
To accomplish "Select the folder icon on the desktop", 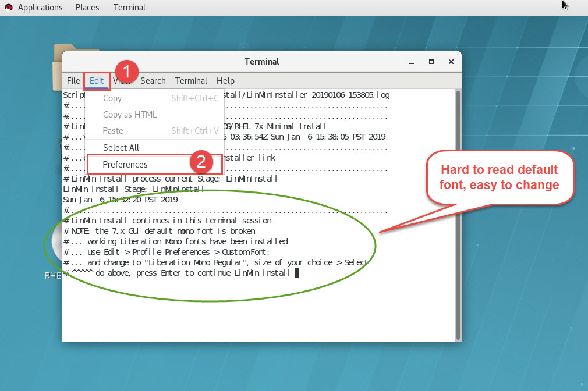I will (x=57, y=58).
